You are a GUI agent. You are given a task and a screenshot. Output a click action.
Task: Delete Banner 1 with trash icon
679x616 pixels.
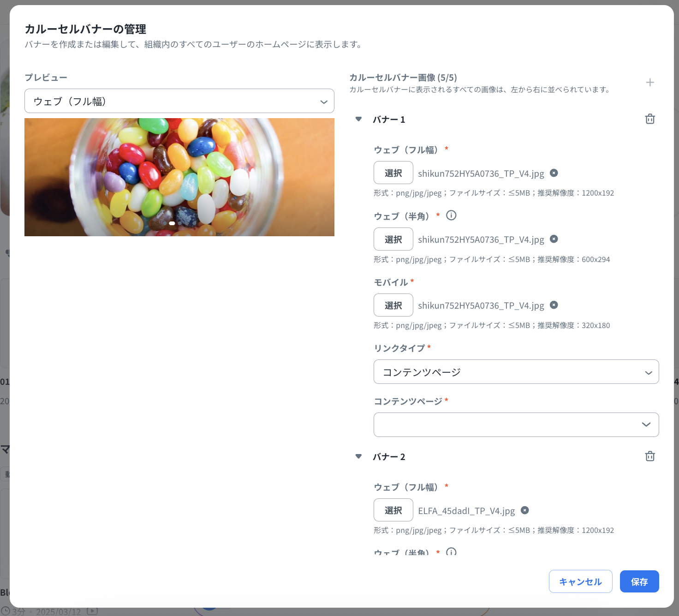coord(650,119)
